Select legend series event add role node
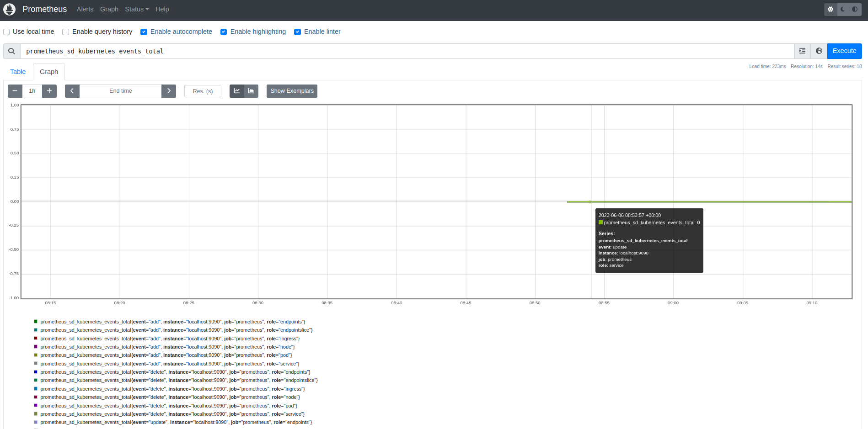The height and width of the screenshot is (429, 868). pyautogui.click(x=167, y=347)
